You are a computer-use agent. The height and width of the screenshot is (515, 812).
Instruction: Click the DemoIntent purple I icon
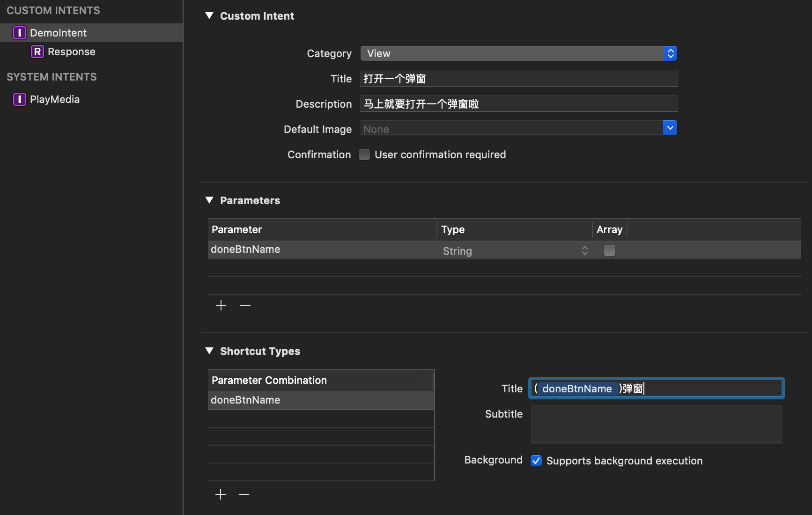point(19,33)
